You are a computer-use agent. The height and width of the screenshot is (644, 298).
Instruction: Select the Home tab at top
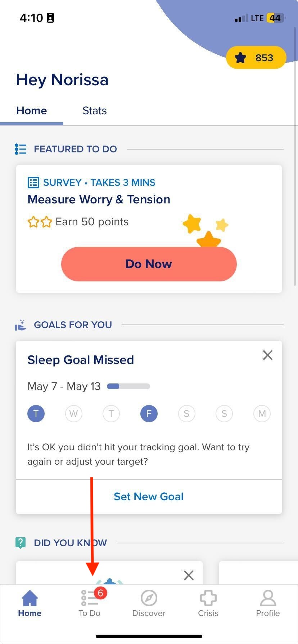coord(32,111)
